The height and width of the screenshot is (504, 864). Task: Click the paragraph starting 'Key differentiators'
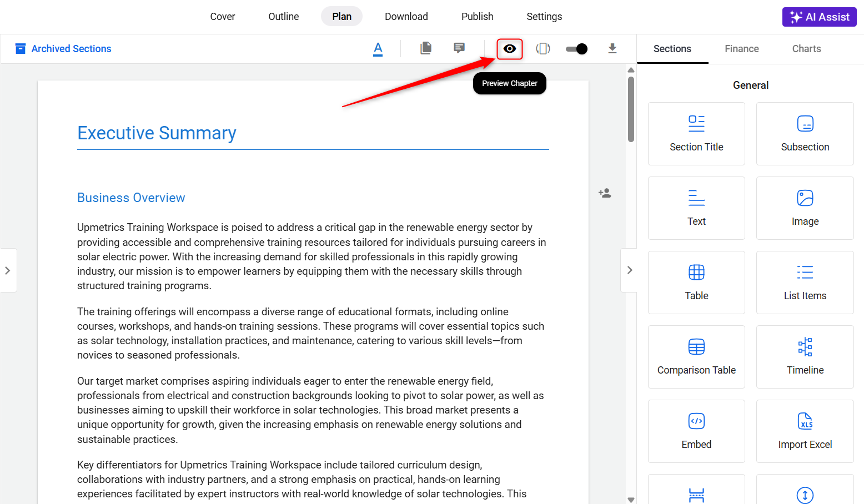pyautogui.click(x=303, y=479)
